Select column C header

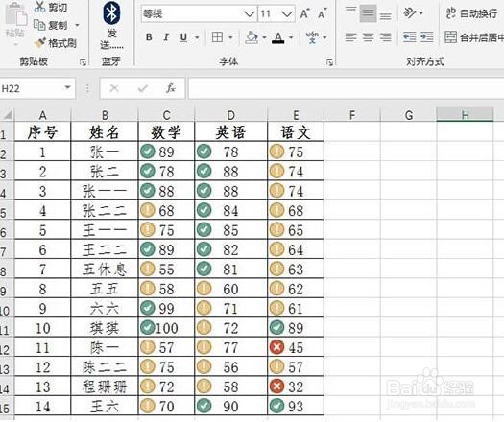166,115
